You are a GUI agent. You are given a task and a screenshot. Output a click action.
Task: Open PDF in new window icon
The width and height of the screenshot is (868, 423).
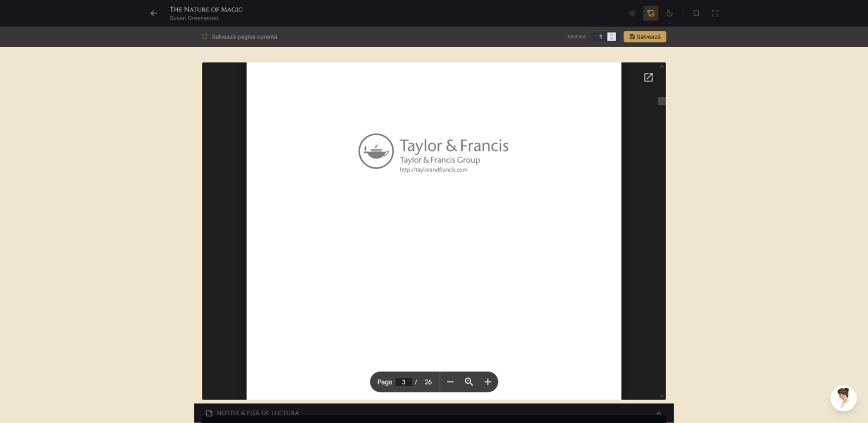click(x=648, y=78)
